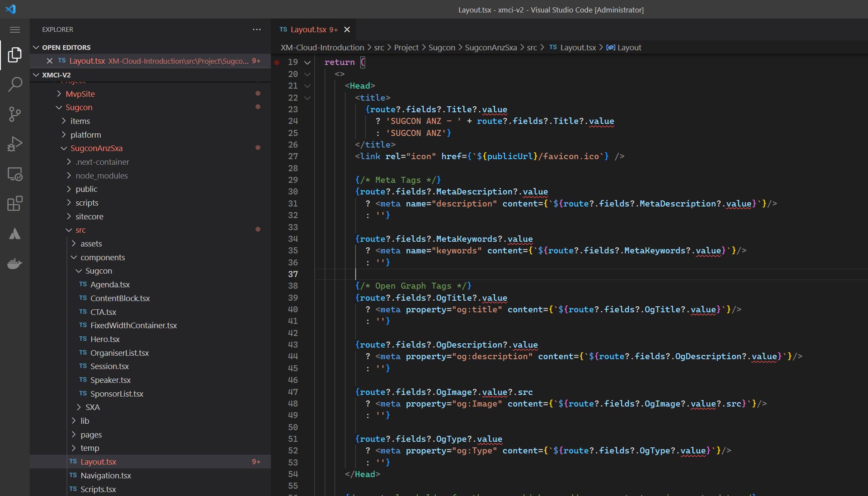Click the VS Code logo icon
The image size is (868, 496).
point(11,9)
